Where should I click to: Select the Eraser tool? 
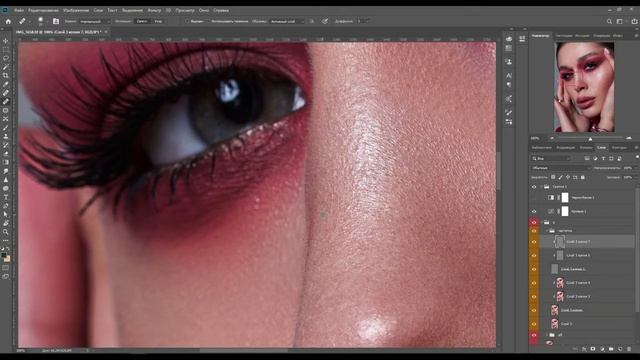(6, 154)
